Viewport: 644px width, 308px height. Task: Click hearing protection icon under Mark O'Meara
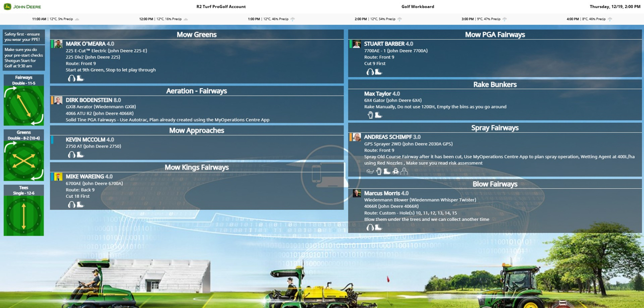click(x=71, y=79)
